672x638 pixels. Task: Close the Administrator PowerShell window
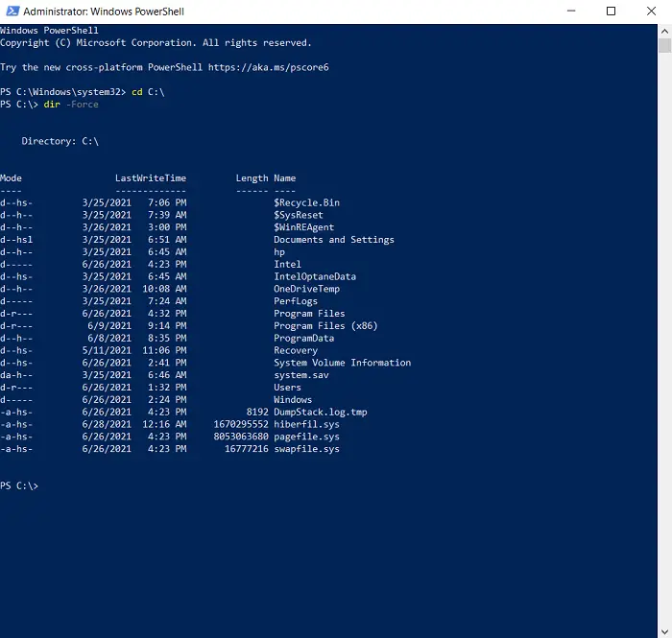pyautogui.click(x=651, y=12)
